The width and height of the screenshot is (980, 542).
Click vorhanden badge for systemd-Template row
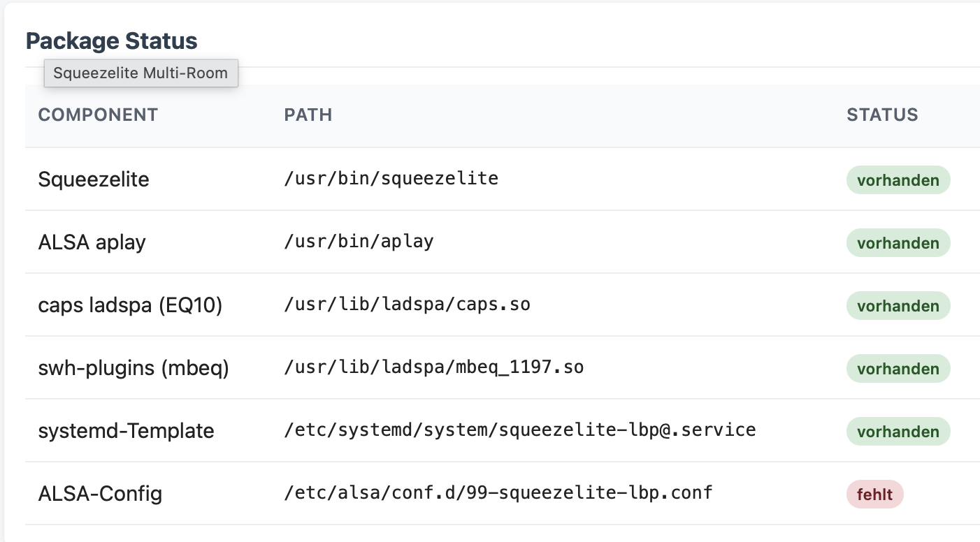898,432
